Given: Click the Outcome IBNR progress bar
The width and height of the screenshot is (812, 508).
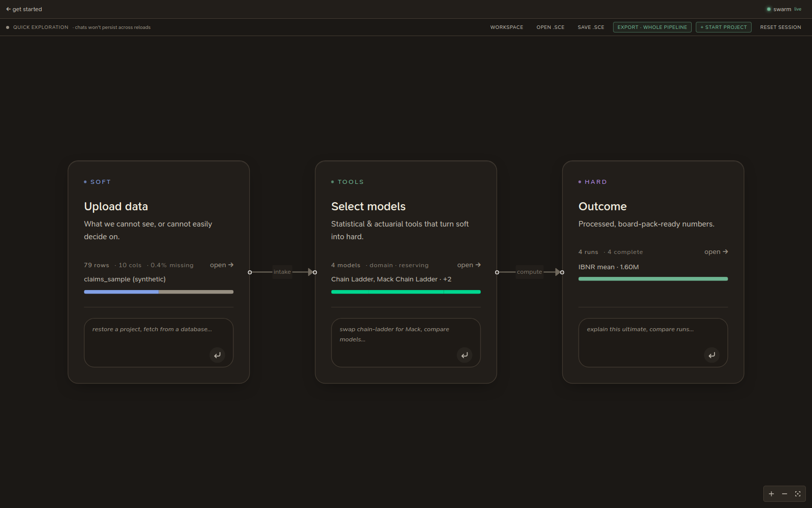Looking at the screenshot, I should 653,279.
